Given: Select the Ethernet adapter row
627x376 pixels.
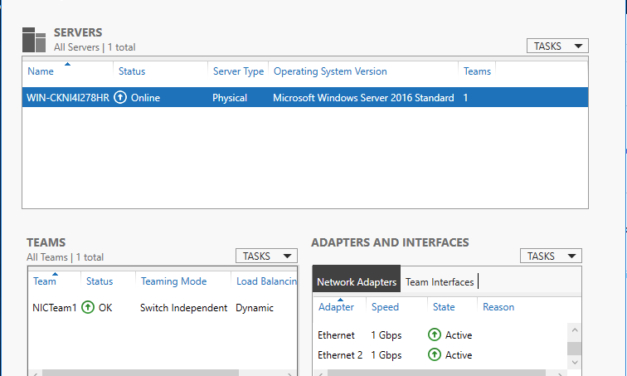Looking at the screenshot, I should 440,335.
